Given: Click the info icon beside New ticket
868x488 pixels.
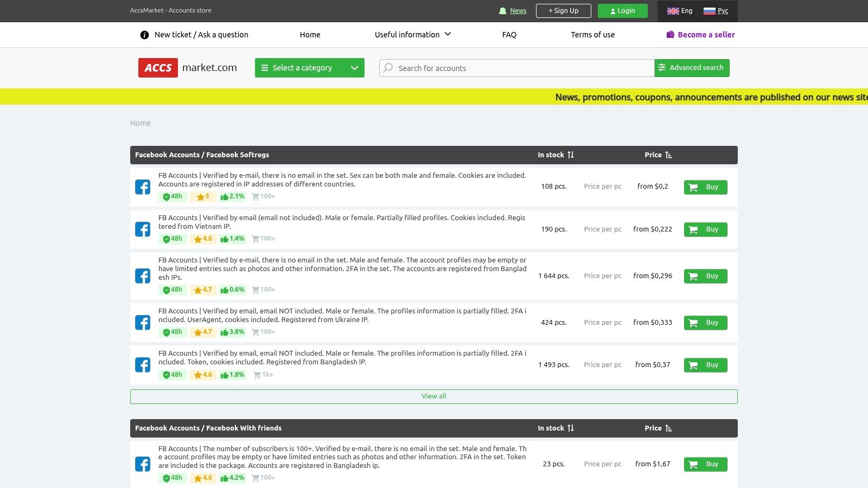Looking at the screenshot, I should (x=144, y=35).
